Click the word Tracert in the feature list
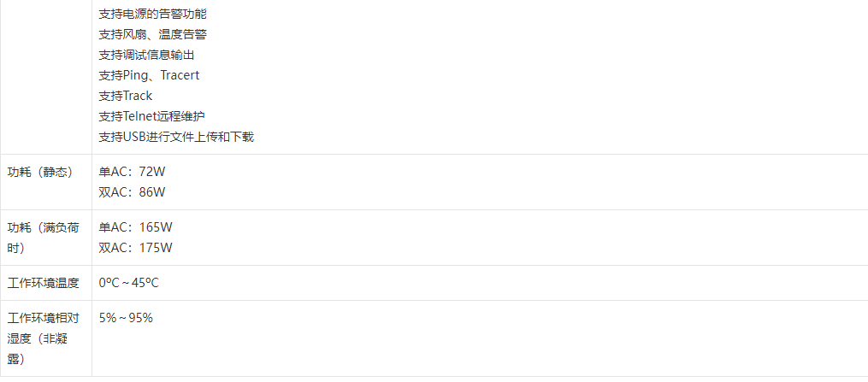868x382 pixels. 180,75
